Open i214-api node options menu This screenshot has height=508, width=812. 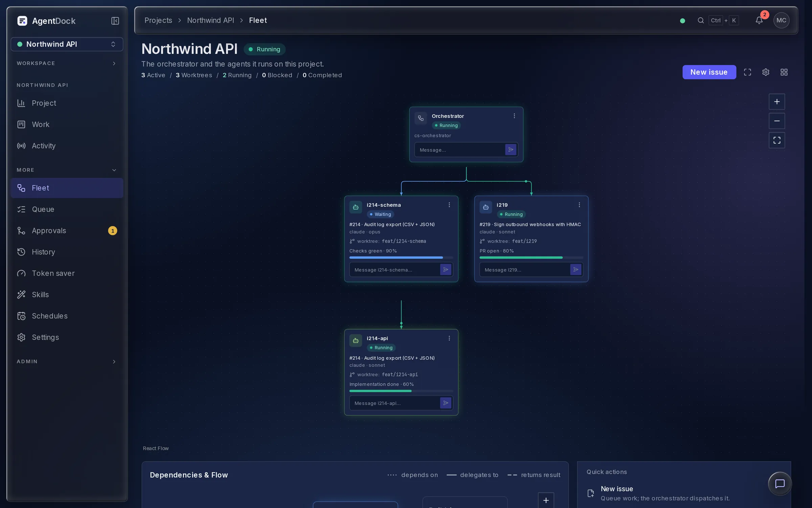pyautogui.click(x=449, y=338)
